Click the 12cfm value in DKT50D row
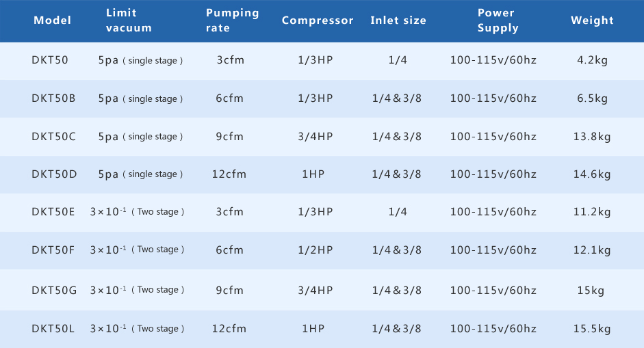 click(230, 174)
